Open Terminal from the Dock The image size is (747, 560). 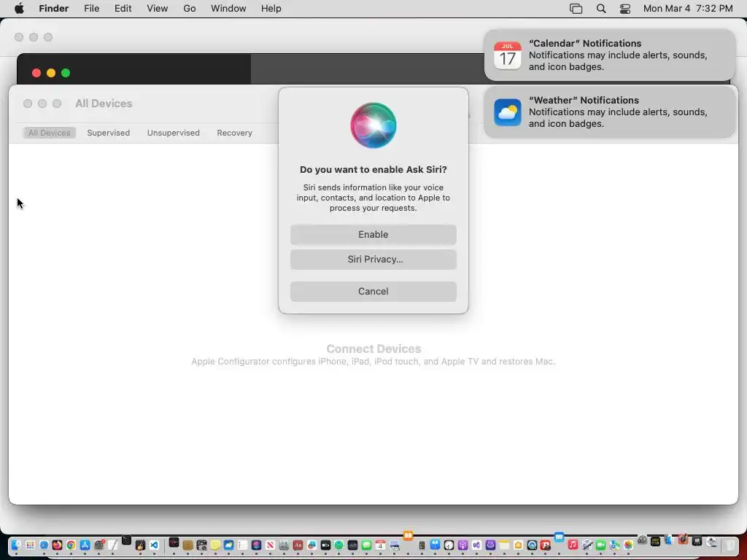pos(126,540)
